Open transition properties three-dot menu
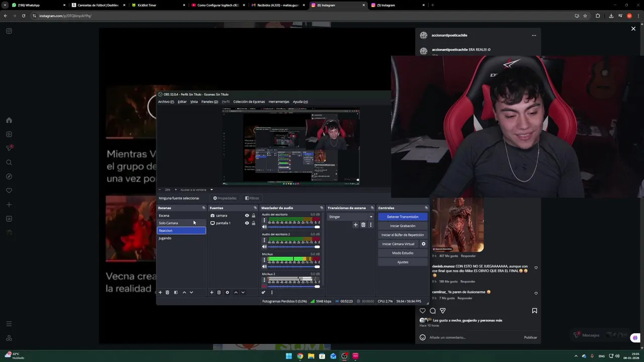The width and height of the screenshot is (644, 362). click(x=371, y=225)
